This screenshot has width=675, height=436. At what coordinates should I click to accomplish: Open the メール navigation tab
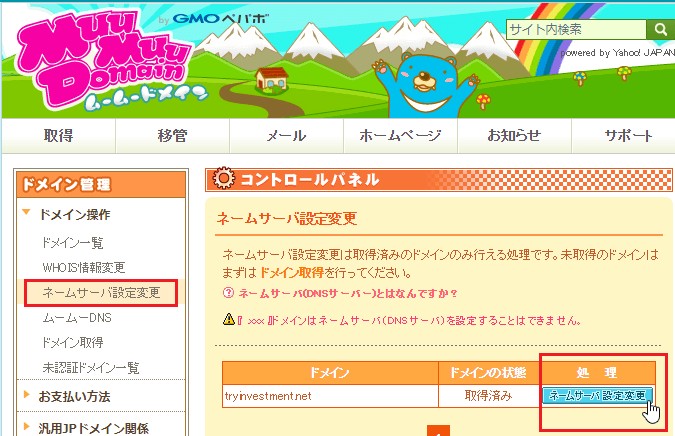(286, 136)
